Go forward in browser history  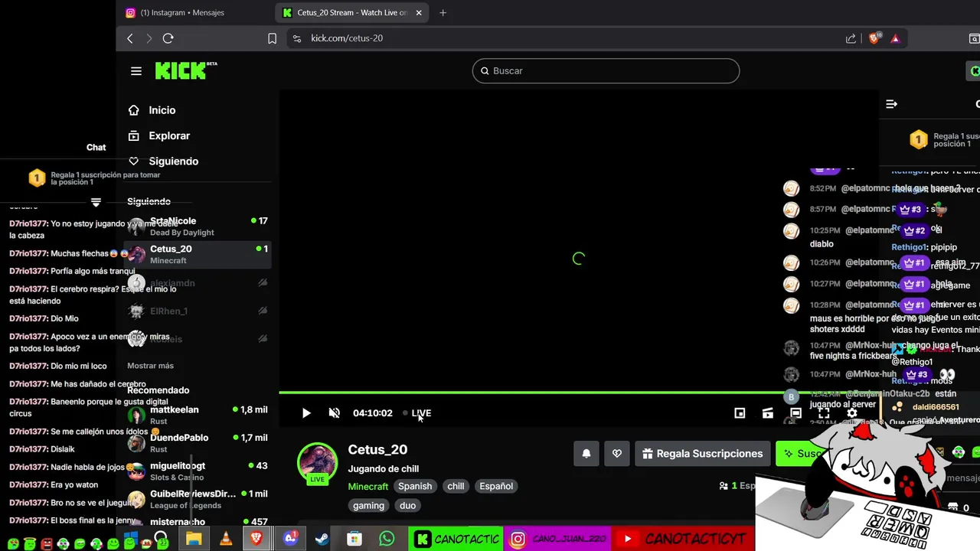149,38
